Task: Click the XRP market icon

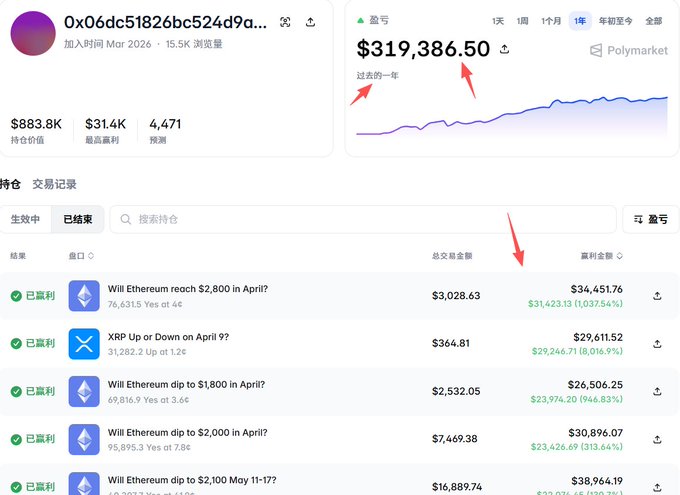Action: point(84,344)
